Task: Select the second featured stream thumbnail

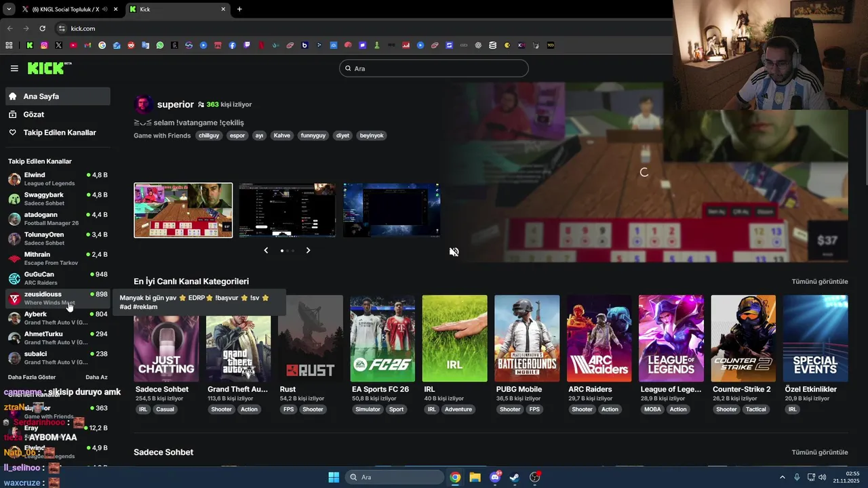Action: point(287,210)
